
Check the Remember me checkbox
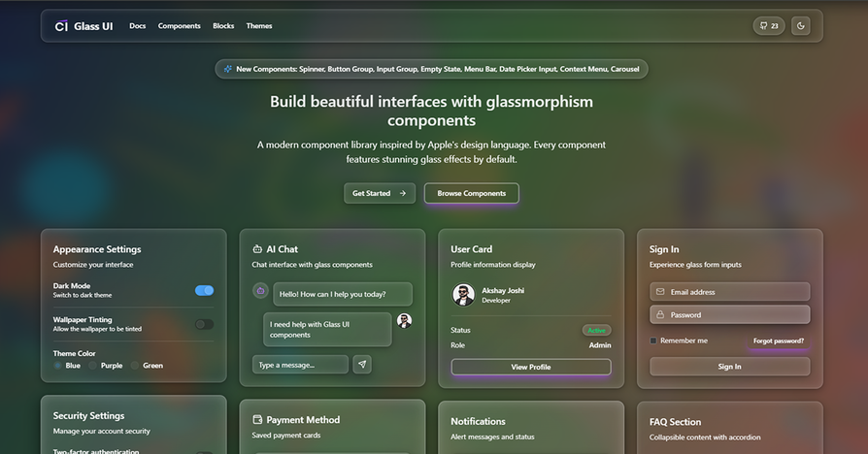(653, 340)
